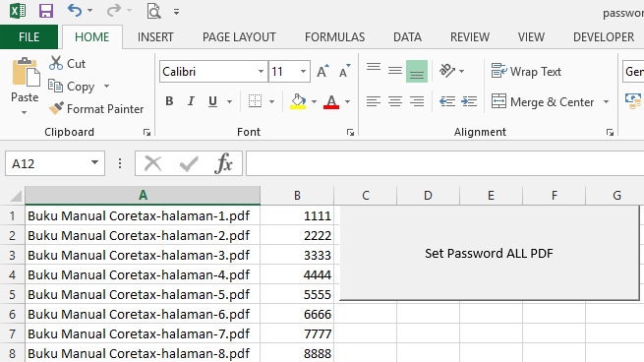Expand the Borders dropdown arrow

pyautogui.click(x=271, y=101)
